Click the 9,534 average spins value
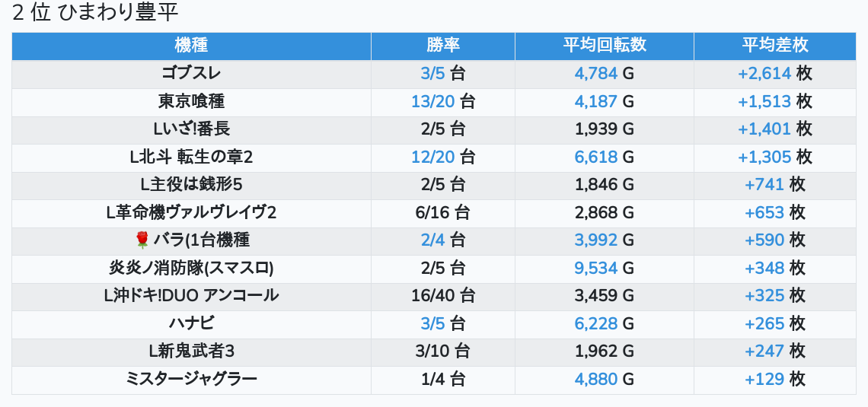The height and width of the screenshot is (407, 868). click(595, 268)
